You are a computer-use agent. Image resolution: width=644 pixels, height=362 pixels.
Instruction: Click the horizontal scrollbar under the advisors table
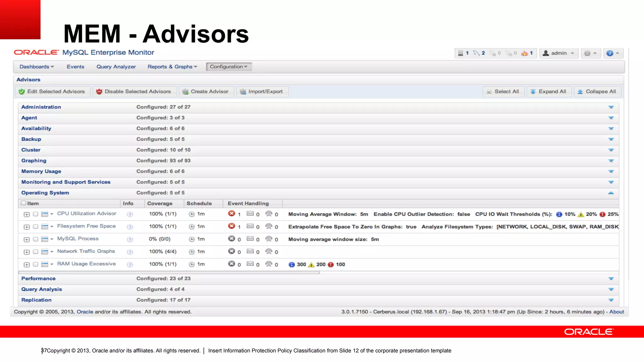coord(169,272)
